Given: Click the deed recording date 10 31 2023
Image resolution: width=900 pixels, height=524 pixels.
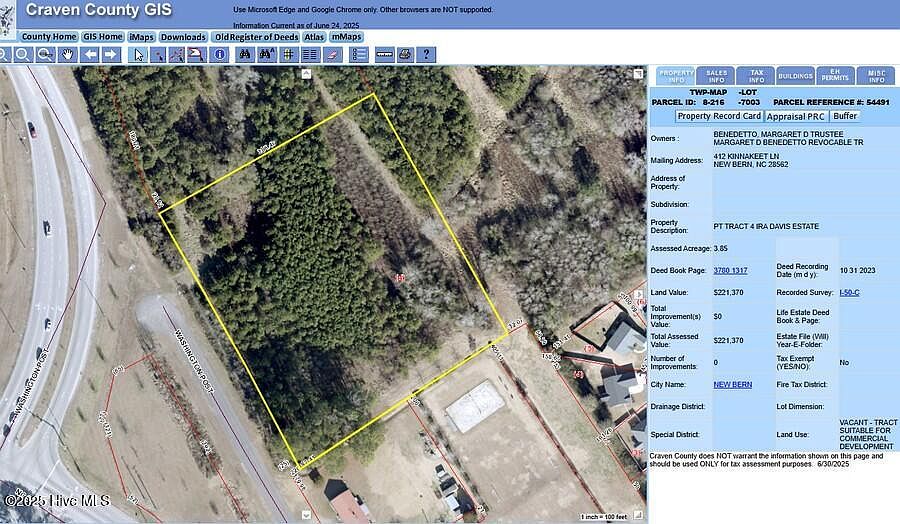Looking at the screenshot, I should point(858,270).
